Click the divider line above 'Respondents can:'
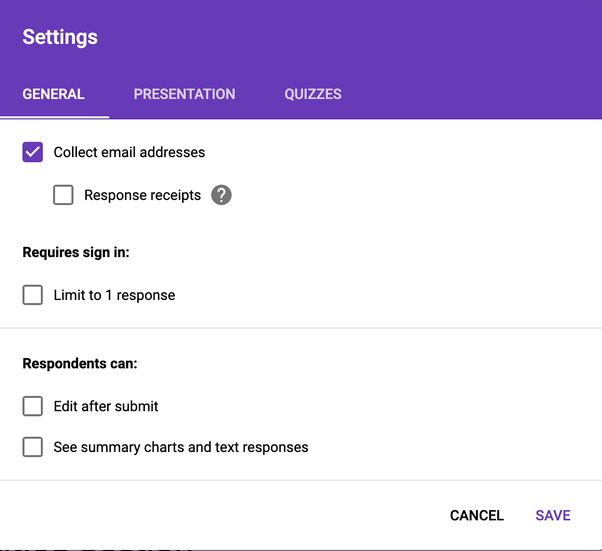 click(x=301, y=328)
